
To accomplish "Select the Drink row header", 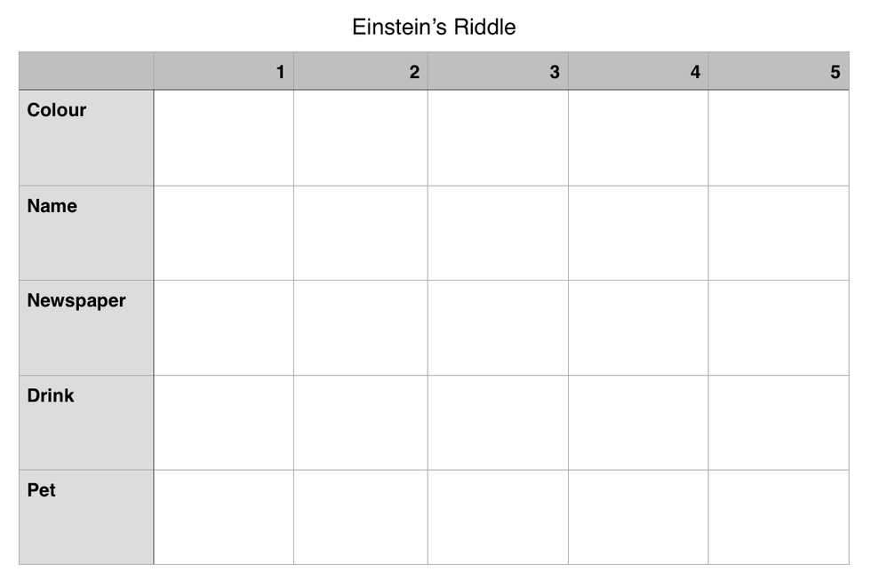I will click(86, 423).
